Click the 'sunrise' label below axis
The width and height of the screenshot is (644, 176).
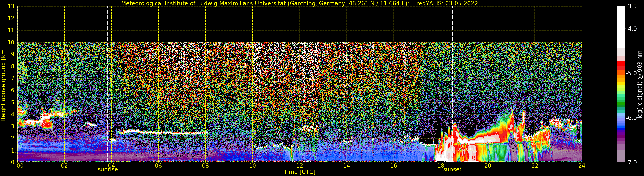point(108,170)
